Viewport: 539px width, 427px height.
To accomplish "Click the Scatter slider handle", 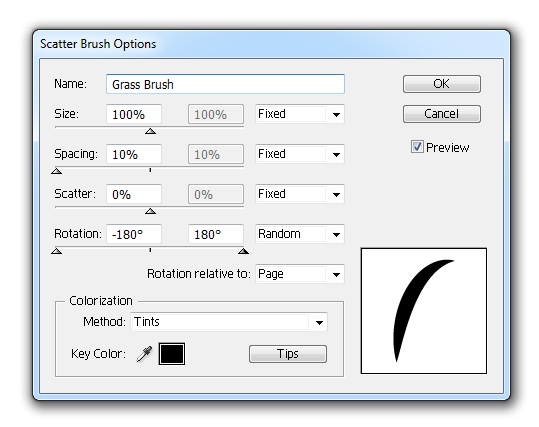I will 150,211.
